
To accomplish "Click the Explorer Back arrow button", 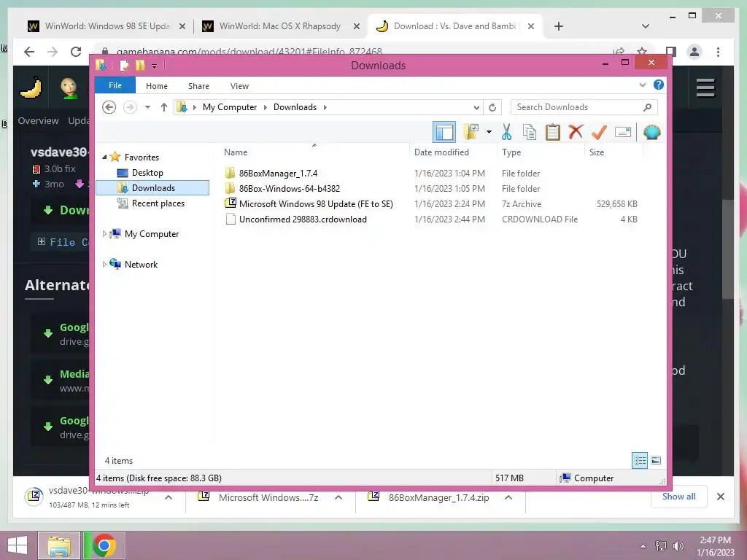I will point(109,107).
